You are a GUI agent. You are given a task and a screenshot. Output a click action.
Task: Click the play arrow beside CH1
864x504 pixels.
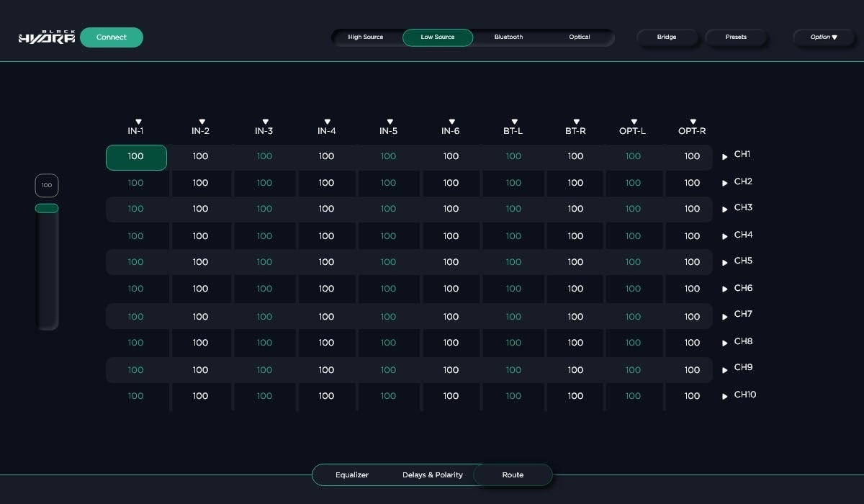[725, 156]
